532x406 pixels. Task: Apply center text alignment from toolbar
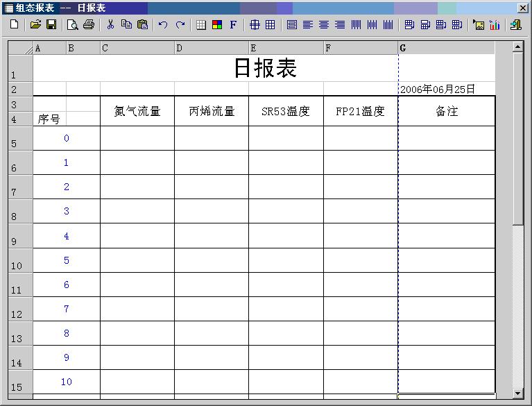pos(324,24)
